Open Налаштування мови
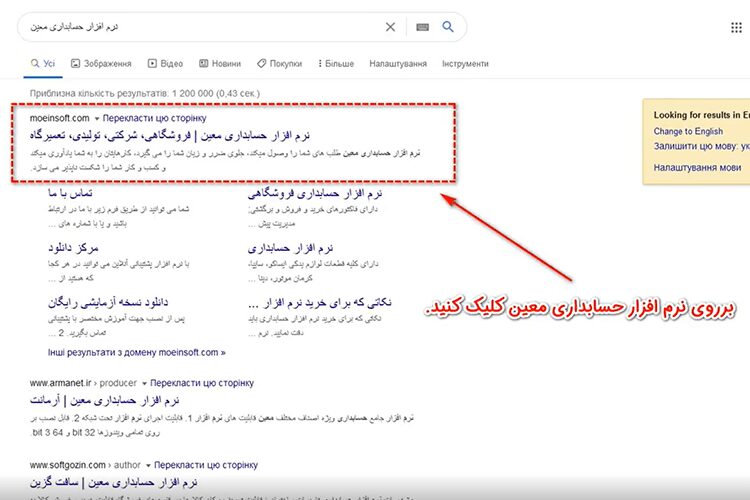 click(697, 167)
